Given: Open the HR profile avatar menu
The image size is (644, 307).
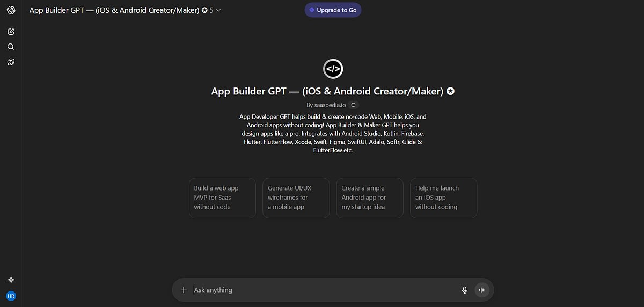Looking at the screenshot, I should coord(11,296).
